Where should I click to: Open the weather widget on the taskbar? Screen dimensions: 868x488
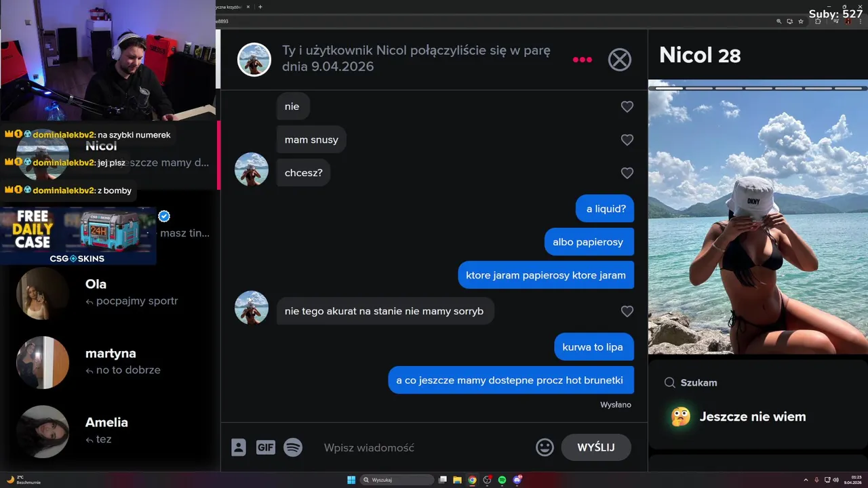pos(23,480)
